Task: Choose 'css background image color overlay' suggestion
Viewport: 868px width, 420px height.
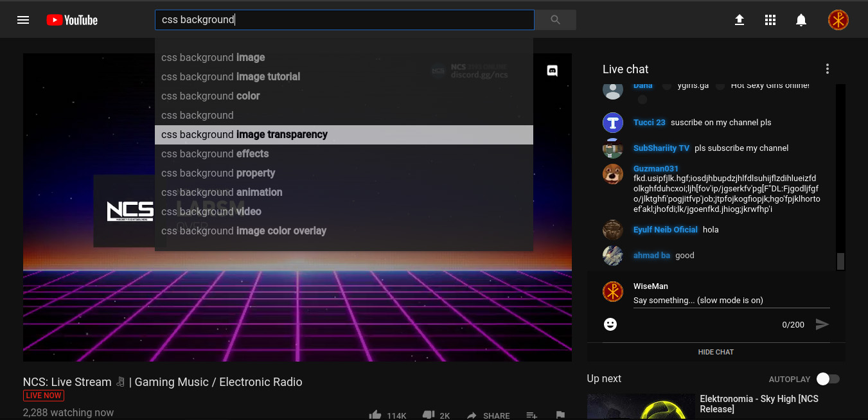Action: pos(344,231)
